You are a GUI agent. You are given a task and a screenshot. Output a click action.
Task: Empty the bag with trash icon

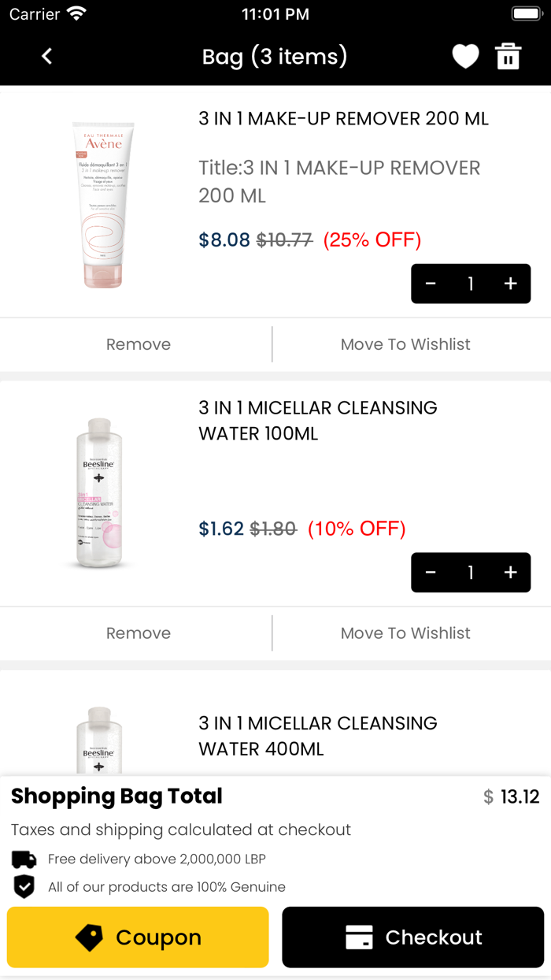(x=508, y=56)
